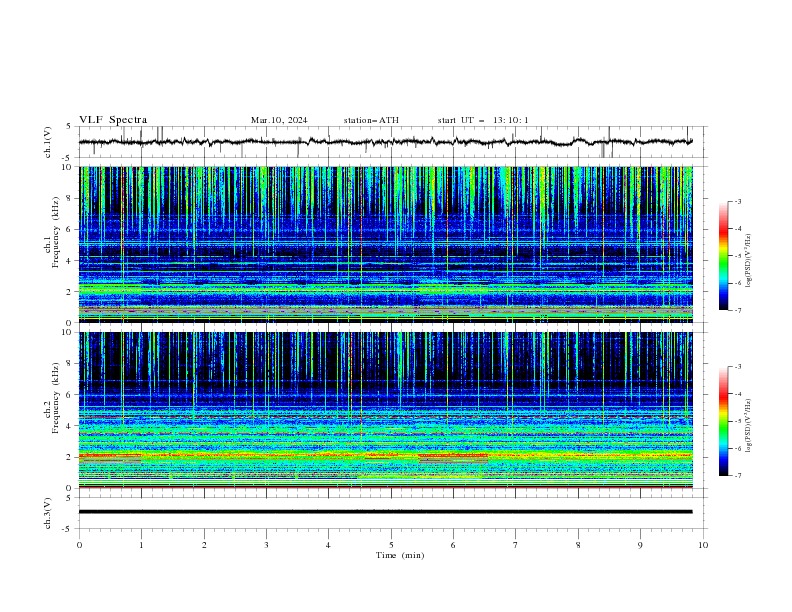Click the log(PSD) label of the lower color bar
This screenshot has width=792, height=612.
[x=749, y=425]
